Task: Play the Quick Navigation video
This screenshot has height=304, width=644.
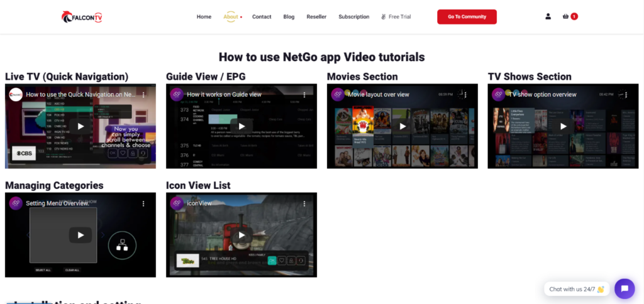Action: pyautogui.click(x=80, y=126)
